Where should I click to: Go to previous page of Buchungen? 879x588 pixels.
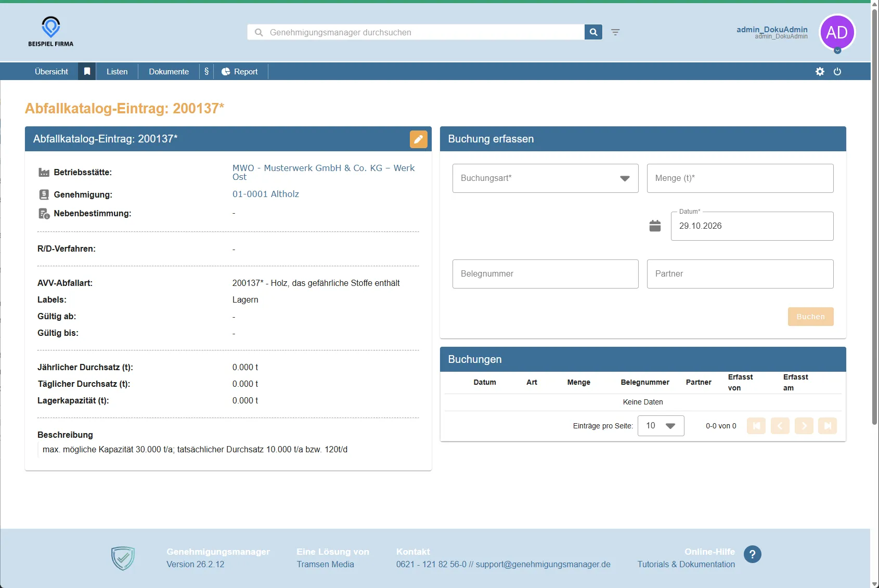tap(780, 426)
